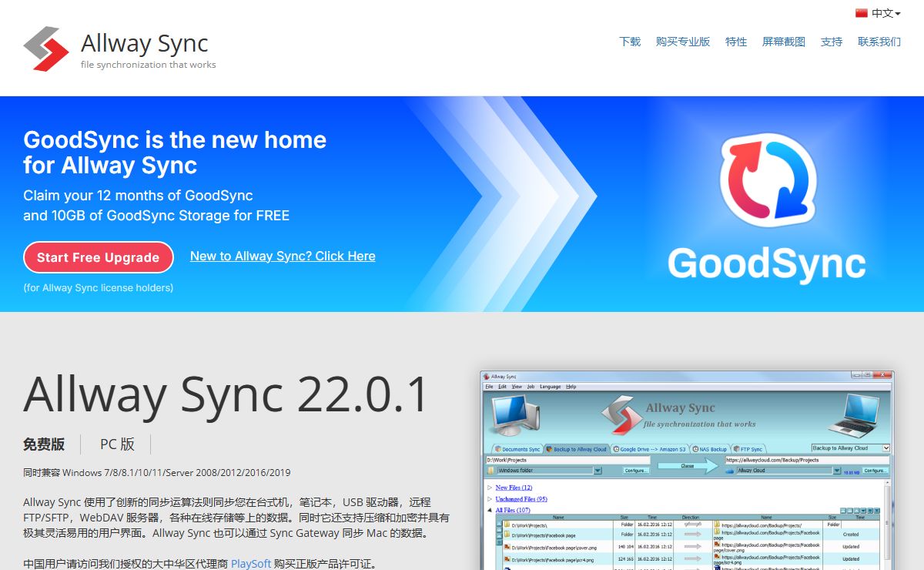Viewport: 924px width, 570px height.
Task: Follow the New to Allway Sync? Click Here link
Action: tap(283, 256)
